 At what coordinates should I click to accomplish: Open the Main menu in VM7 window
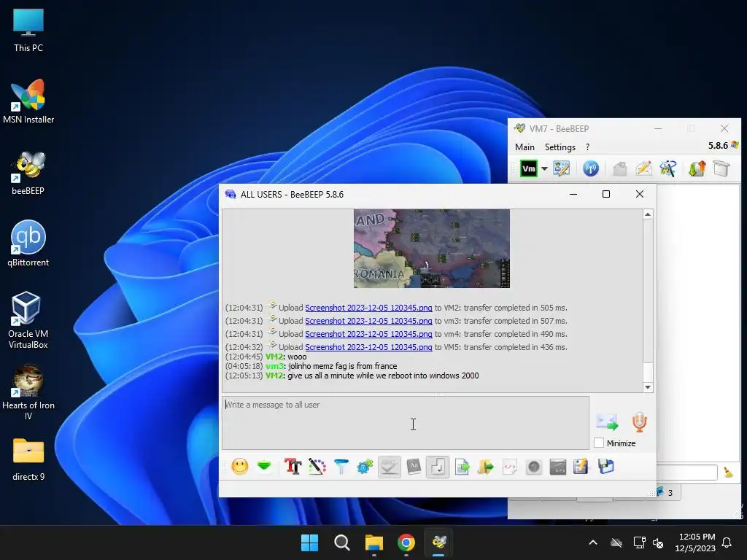tap(525, 147)
